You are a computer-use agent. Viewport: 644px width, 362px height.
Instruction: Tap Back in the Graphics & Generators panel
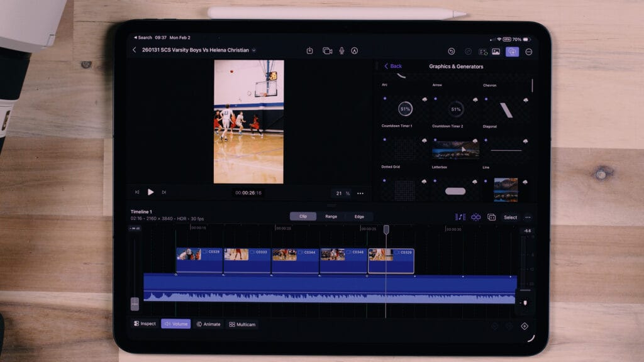(392, 66)
